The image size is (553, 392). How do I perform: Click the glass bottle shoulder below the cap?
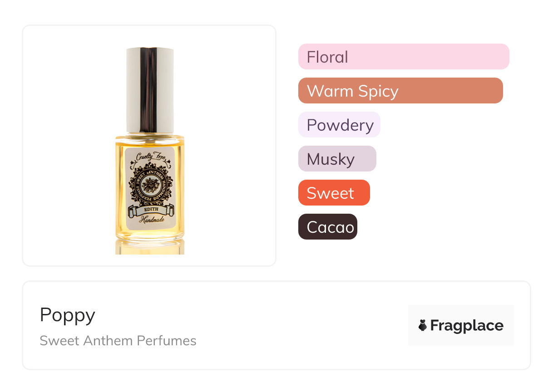(150, 138)
